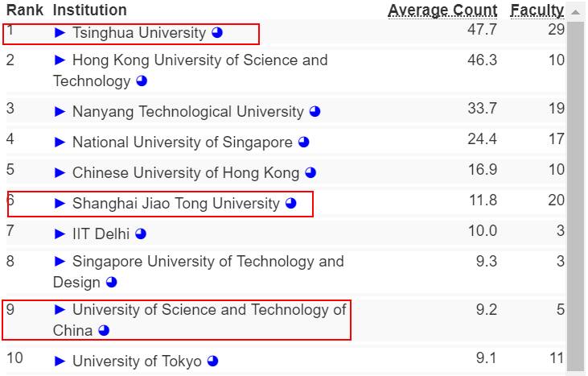
Task: Open pie chart for Hong Kong University of Science and Technology
Action: (x=142, y=81)
